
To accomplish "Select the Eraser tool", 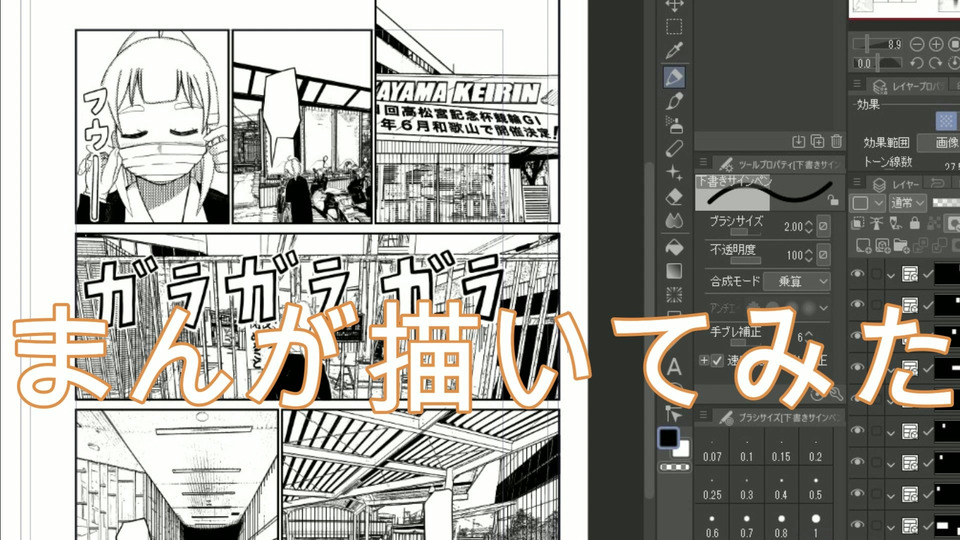I will click(674, 197).
